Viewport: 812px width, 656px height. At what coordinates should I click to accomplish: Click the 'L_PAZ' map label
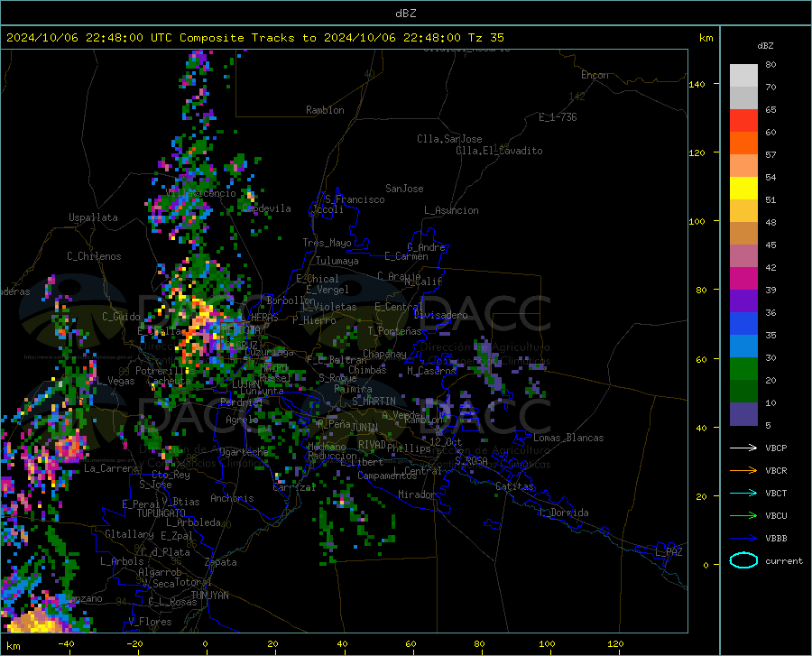[x=669, y=552]
